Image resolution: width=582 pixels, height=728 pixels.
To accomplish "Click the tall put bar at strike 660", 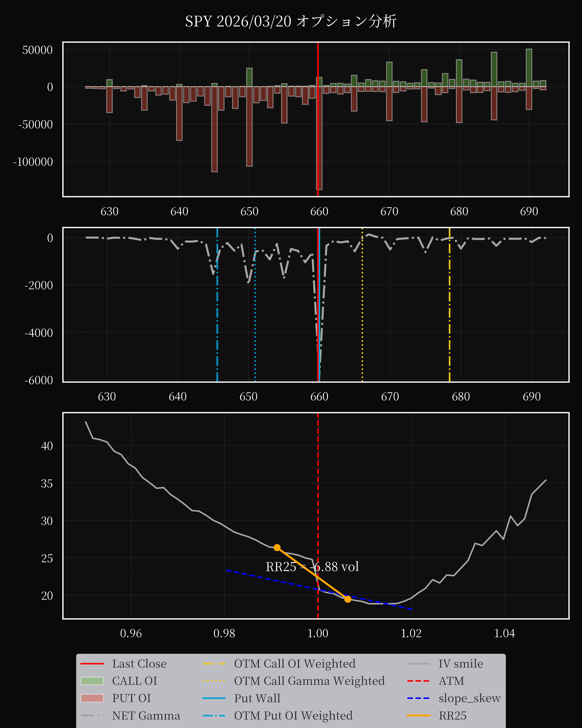I will [319, 138].
